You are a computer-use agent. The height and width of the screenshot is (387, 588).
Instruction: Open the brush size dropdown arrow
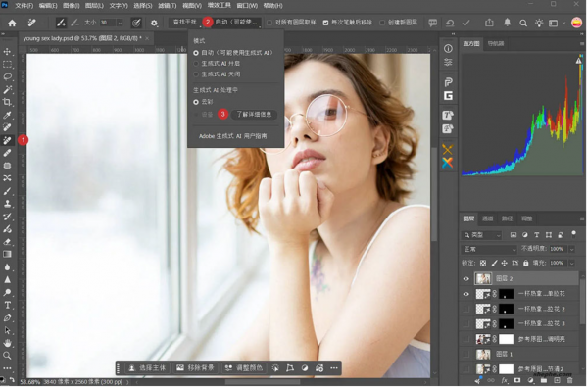[x=120, y=23]
